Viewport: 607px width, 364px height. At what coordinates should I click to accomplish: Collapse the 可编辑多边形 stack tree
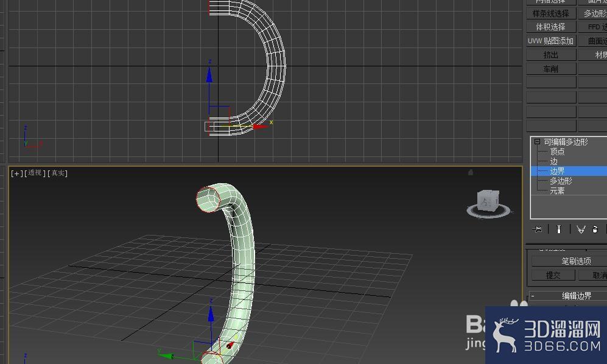coord(537,142)
